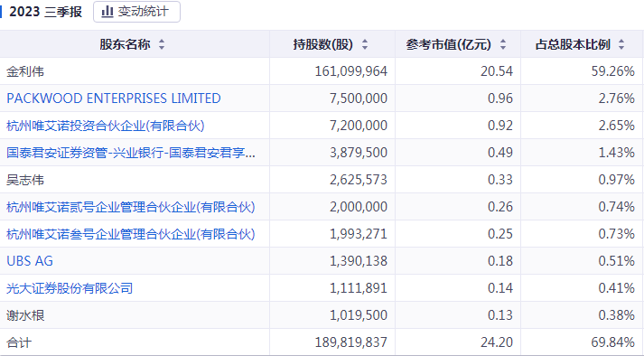Select the 占总股本比例 column header text
Image resolution: width=644 pixels, height=356 pixels.
(x=573, y=44)
